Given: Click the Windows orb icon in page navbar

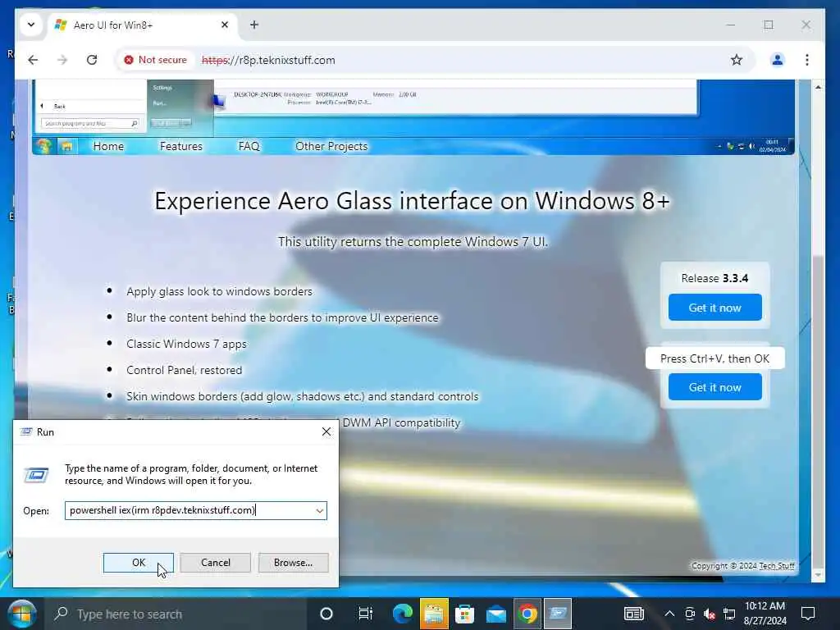Looking at the screenshot, I should tap(43, 146).
